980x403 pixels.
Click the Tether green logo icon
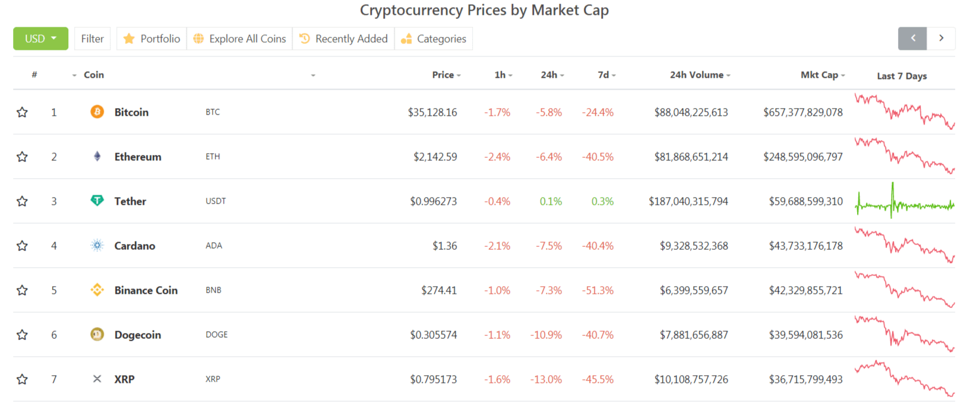97,201
